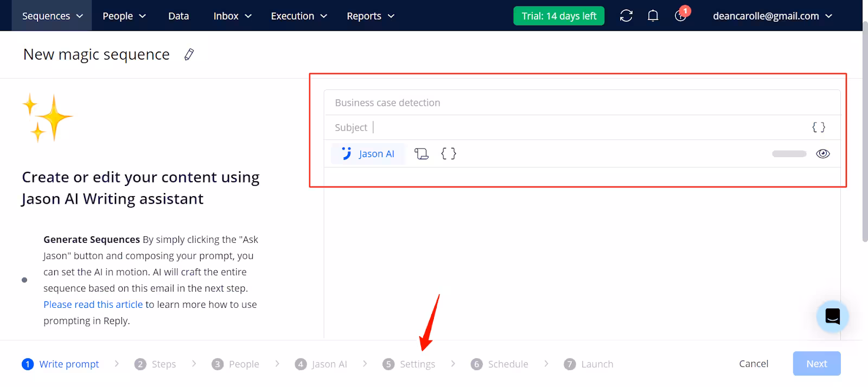Screen dimensions: 868x387
Task: Open the help icon with red badge
Action: (x=680, y=16)
